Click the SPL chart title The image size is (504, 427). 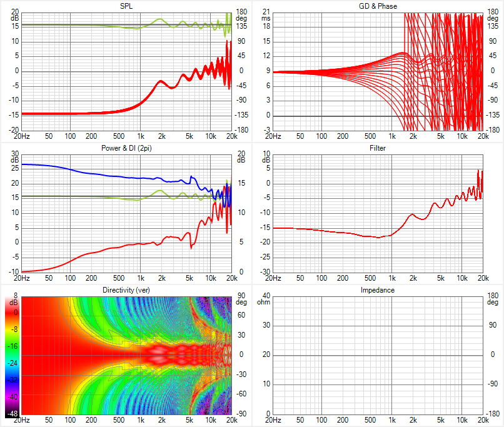[x=126, y=6]
